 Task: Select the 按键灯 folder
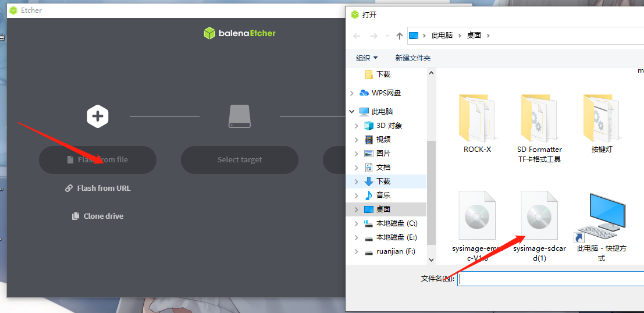coord(602,123)
